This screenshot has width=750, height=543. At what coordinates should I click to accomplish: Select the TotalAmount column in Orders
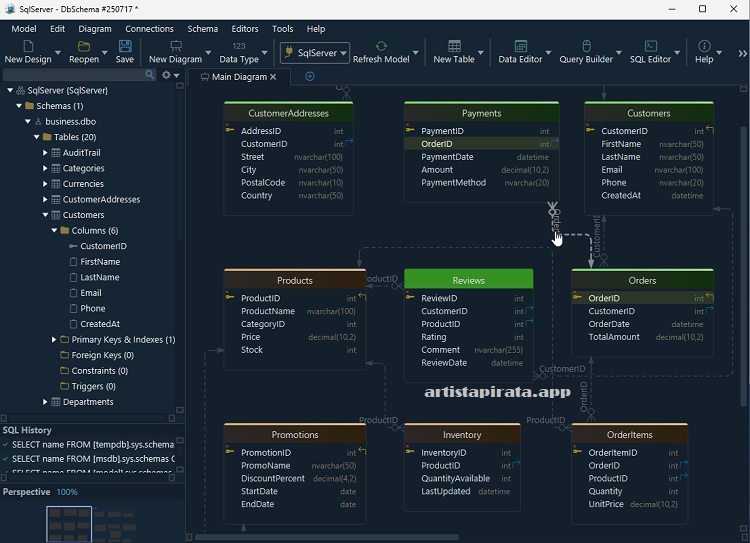(642, 337)
